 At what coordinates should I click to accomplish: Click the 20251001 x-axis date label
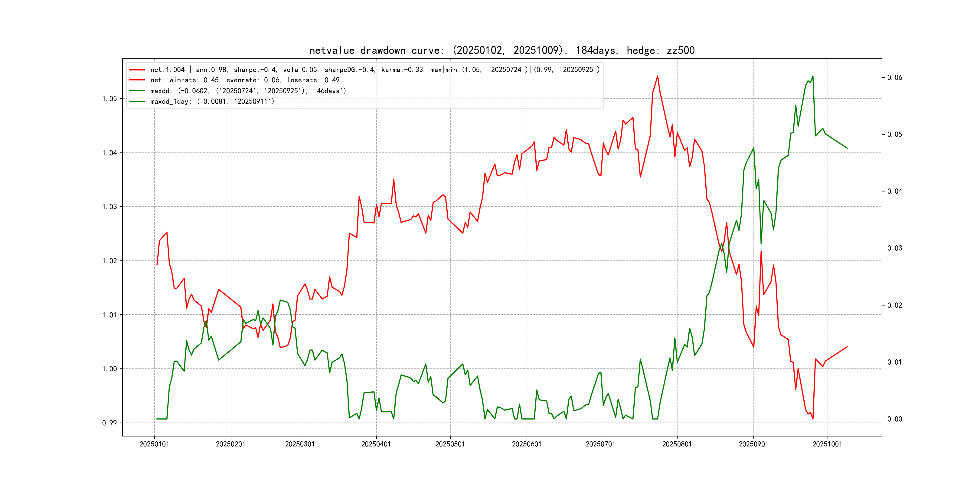click(827, 444)
